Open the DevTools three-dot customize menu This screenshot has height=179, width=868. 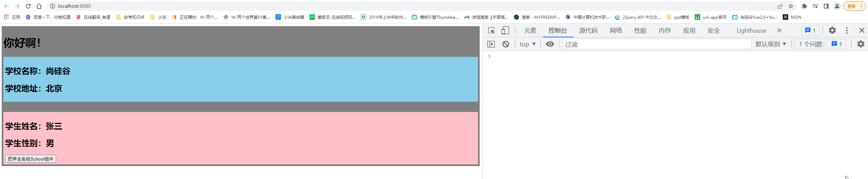(x=847, y=31)
